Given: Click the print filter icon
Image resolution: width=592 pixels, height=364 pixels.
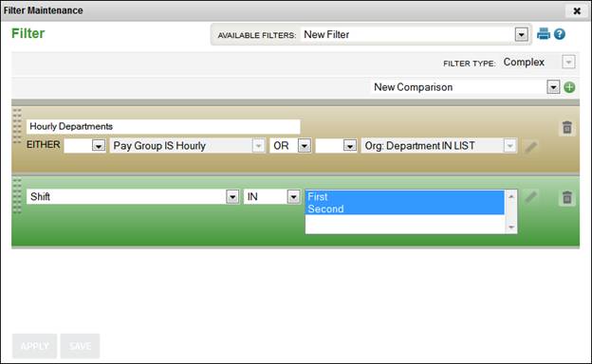Looking at the screenshot, I should pos(544,34).
